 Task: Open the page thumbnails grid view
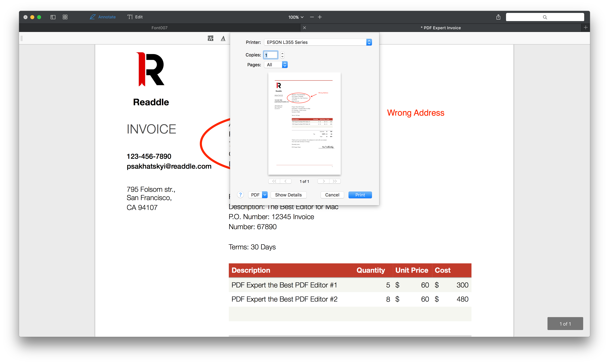tap(65, 17)
